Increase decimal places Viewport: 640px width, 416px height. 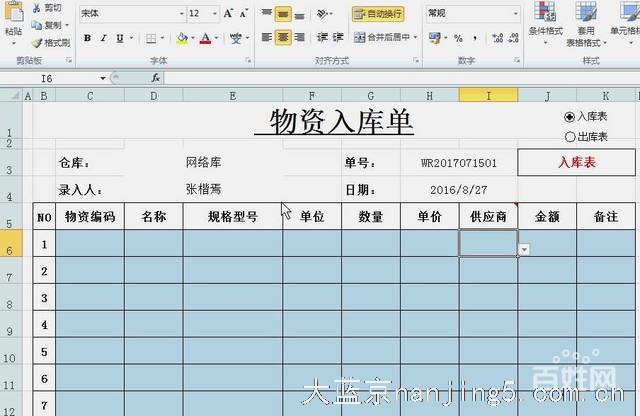click(x=498, y=38)
